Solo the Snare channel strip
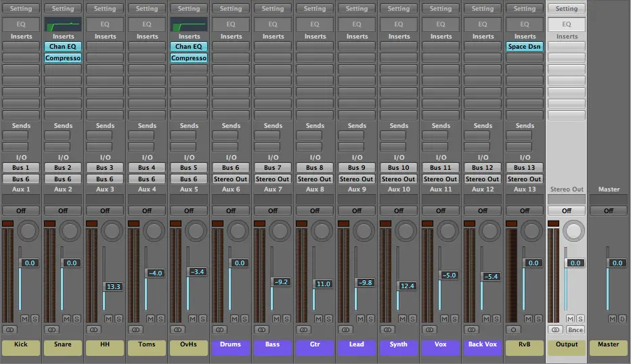Image resolution: width=631 pixels, height=364 pixels. [x=76, y=318]
